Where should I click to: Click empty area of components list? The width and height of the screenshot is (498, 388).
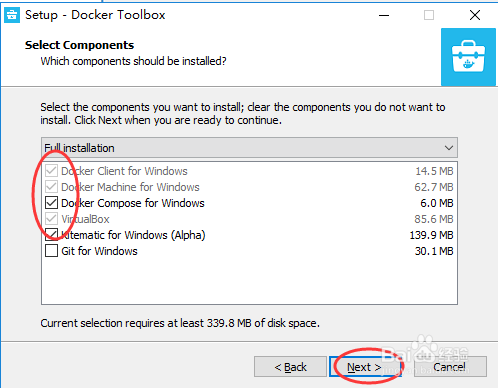249,280
